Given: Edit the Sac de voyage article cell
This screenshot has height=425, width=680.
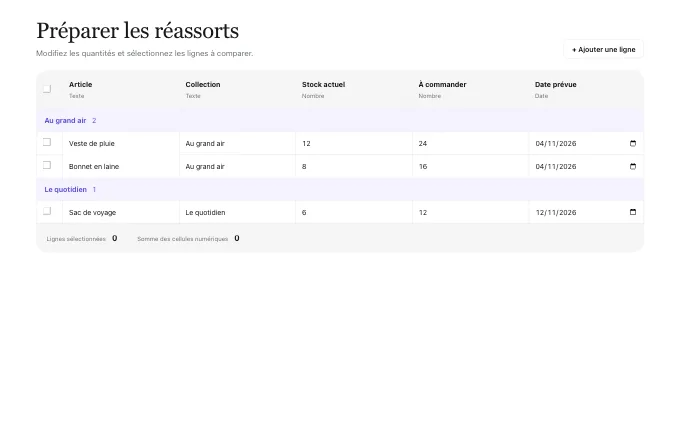Looking at the screenshot, I should tap(121, 212).
